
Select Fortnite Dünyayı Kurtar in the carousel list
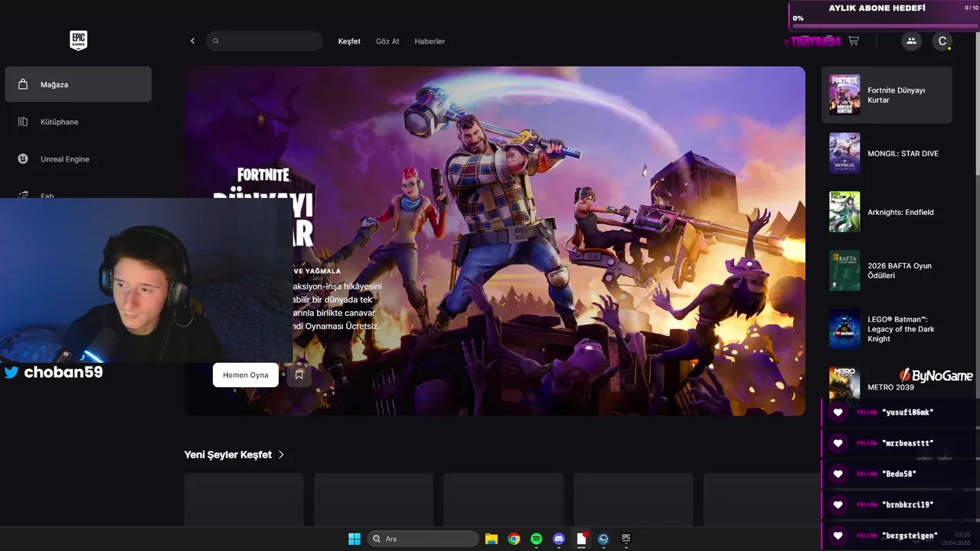coord(887,95)
